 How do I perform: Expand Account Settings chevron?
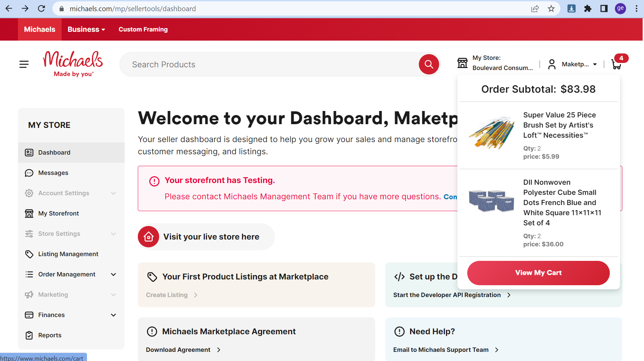(x=113, y=193)
